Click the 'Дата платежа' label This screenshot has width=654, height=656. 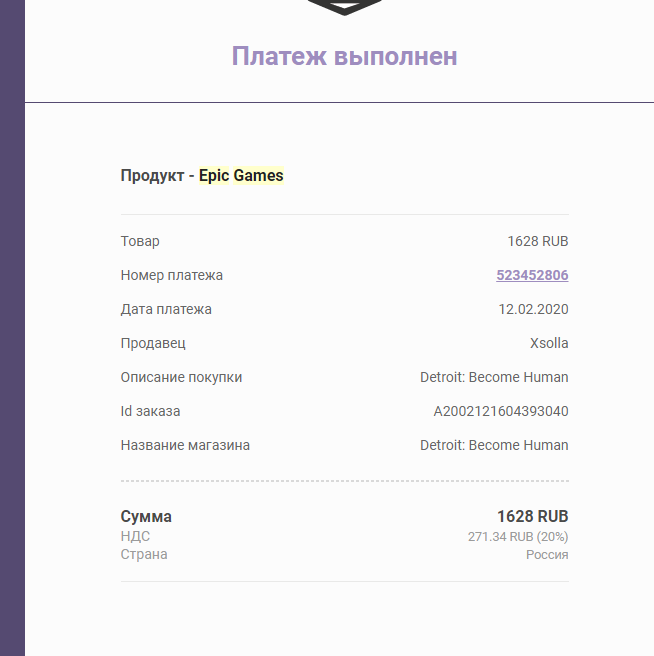pyautogui.click(x=166, y=309)
